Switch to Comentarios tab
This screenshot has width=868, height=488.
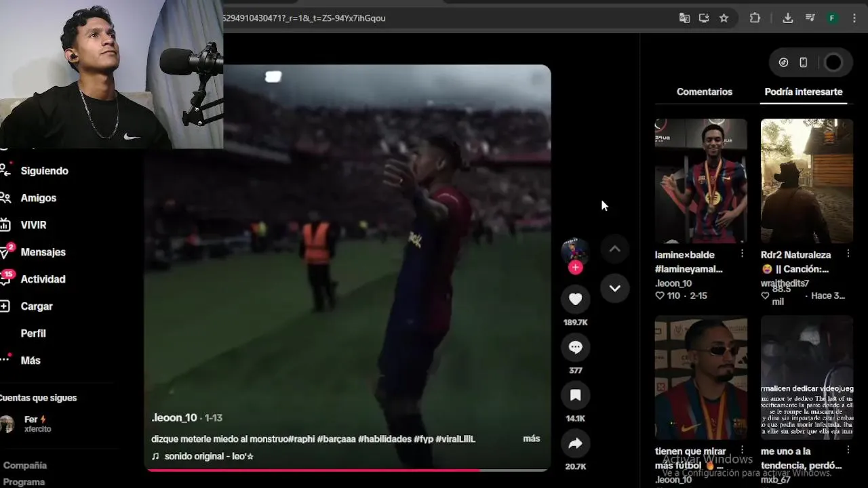click(704, 91)
